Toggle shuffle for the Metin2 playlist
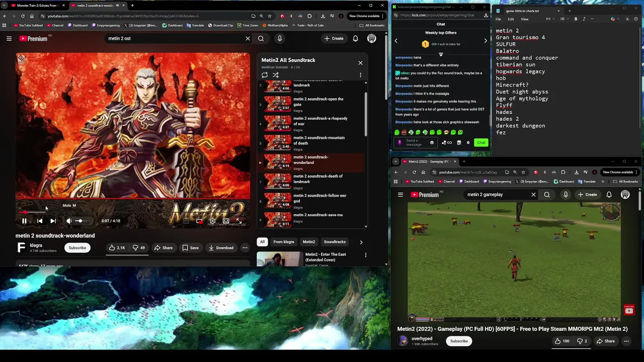644x362 pixels. [276, 75]
